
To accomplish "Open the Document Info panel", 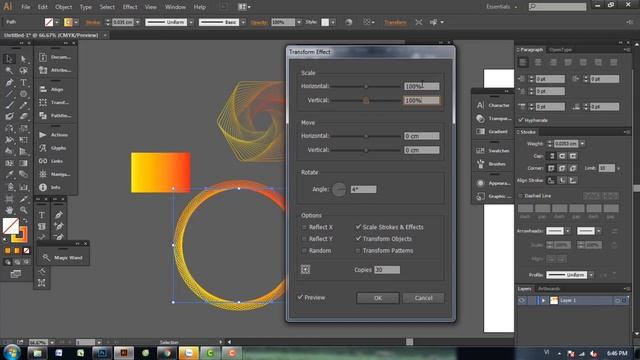I will pos(55,57).
